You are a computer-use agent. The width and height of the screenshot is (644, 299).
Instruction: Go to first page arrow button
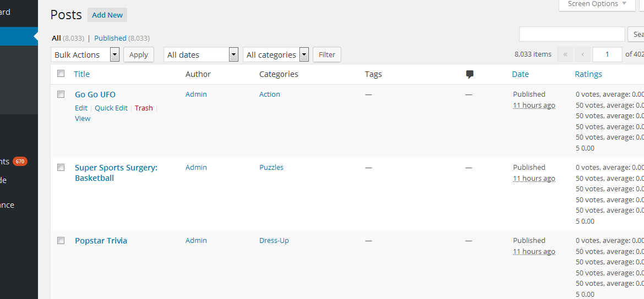pos(565,54)
